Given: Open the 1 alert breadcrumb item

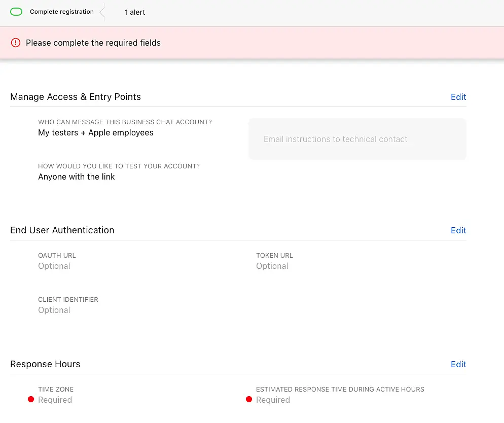Looking at the screenshot, I should tap(135, 12).
